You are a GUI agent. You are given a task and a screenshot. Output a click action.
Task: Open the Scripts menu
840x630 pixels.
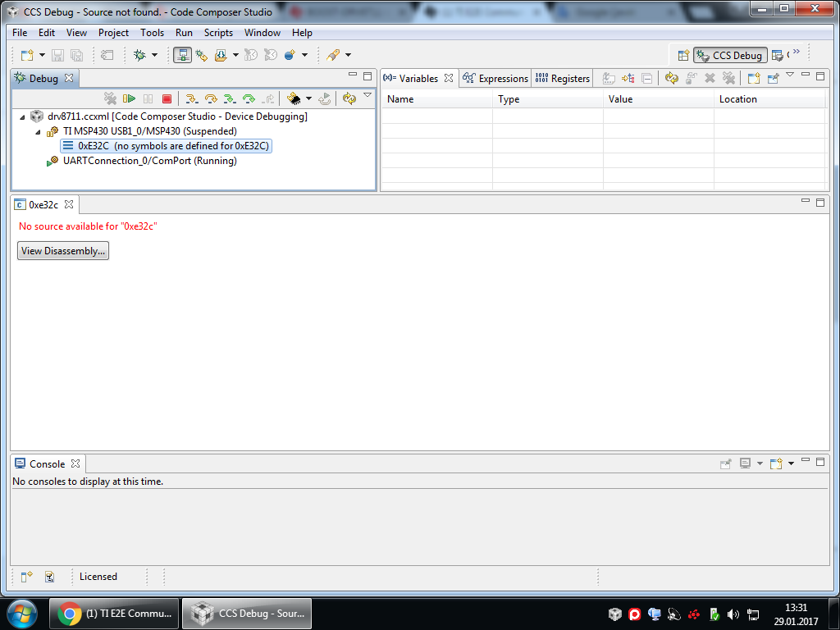(x=218, y=33)
